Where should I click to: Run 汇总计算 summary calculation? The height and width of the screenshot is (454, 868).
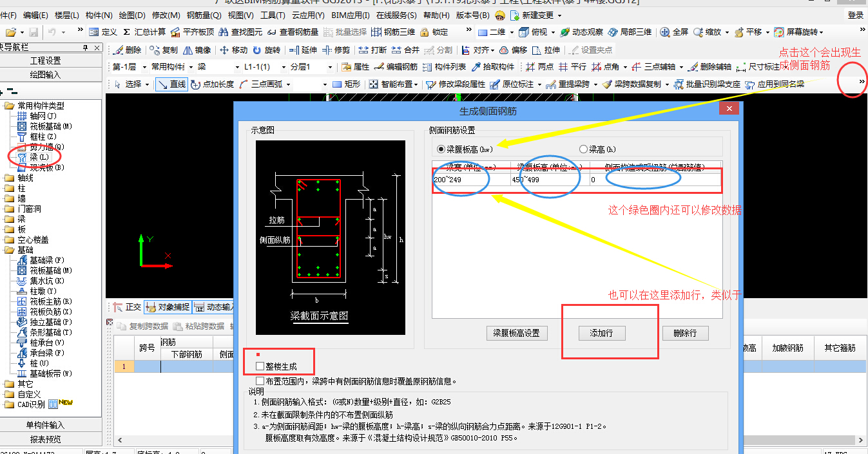pyautogui.click(x=144, y=32)
